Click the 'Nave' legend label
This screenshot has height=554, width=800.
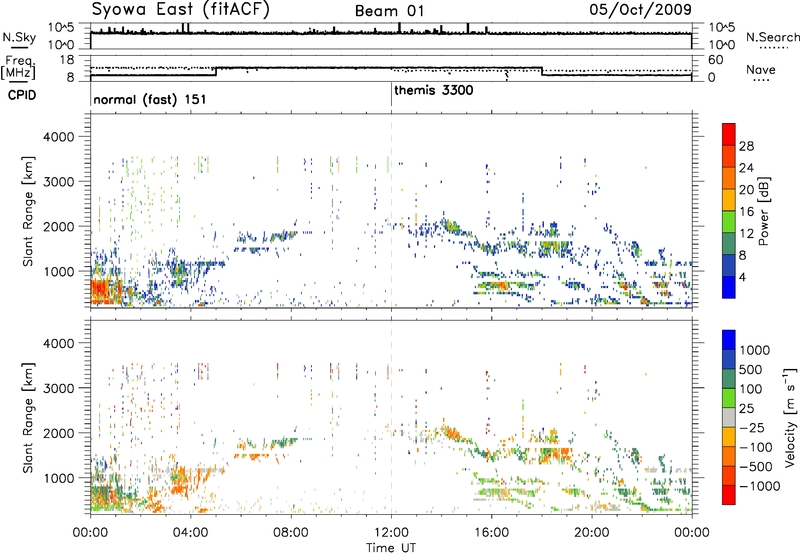761,70
